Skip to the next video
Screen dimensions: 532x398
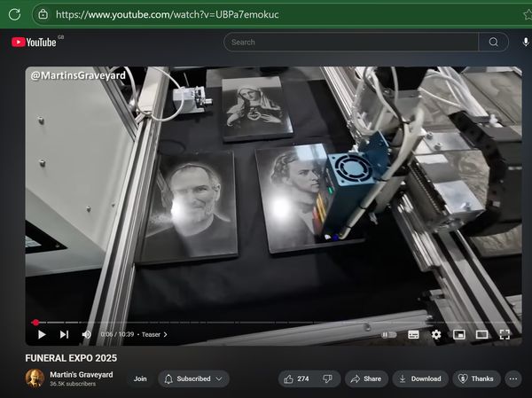64,334
